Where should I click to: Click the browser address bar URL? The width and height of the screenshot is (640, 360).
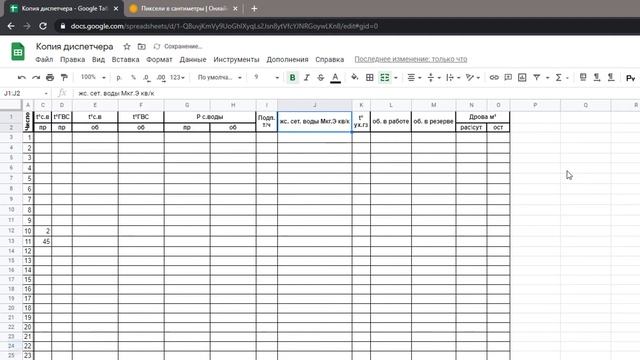(224, 26)
